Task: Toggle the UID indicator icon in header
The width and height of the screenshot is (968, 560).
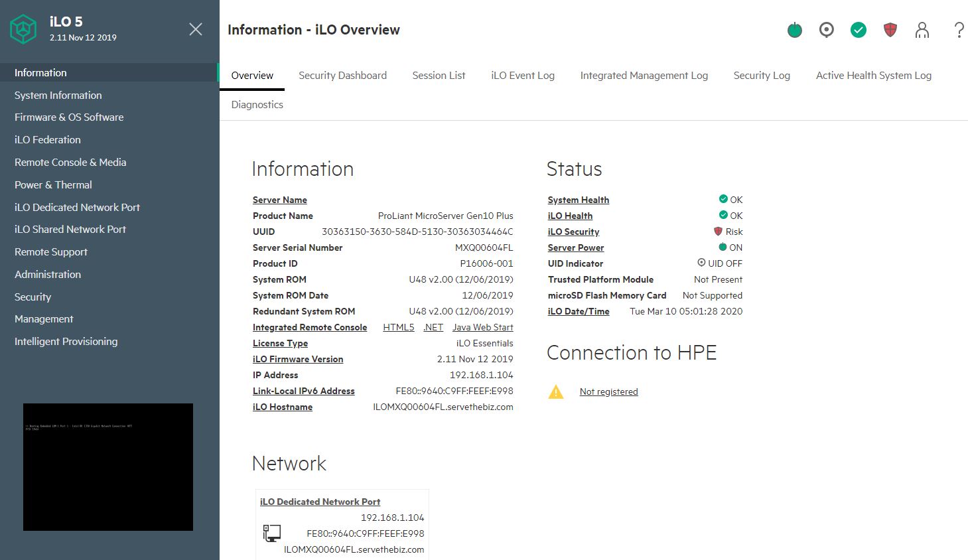Action: pos(826,30)
